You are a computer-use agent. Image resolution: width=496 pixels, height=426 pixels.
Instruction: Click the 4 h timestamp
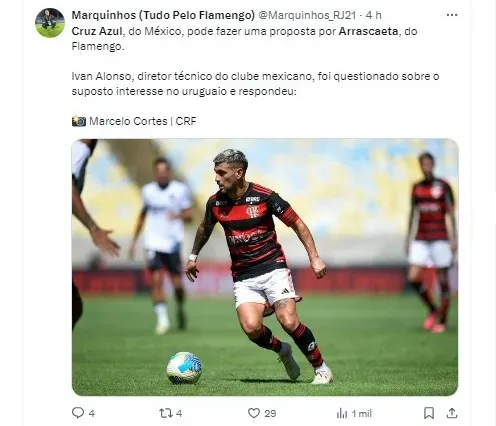coord(374,15)
